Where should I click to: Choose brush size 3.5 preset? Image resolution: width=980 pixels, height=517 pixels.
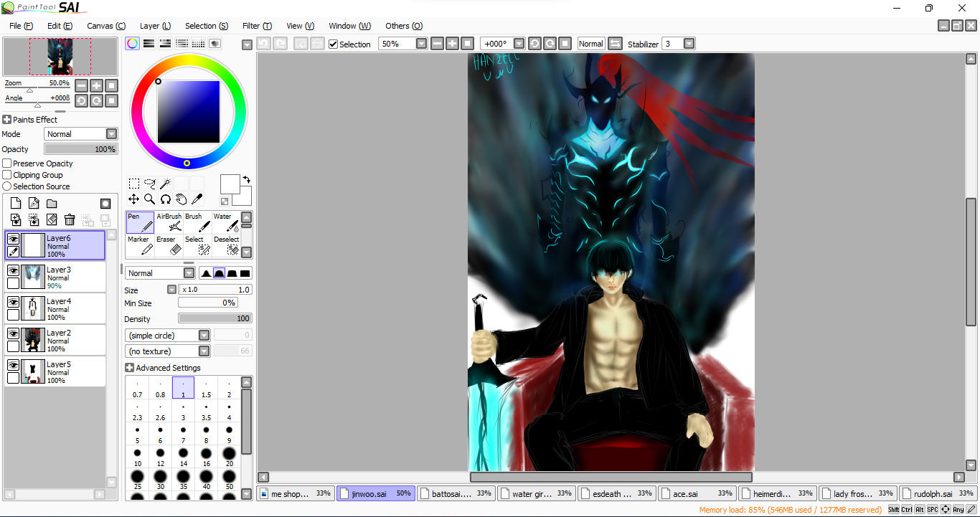click(x=206, y=411)
